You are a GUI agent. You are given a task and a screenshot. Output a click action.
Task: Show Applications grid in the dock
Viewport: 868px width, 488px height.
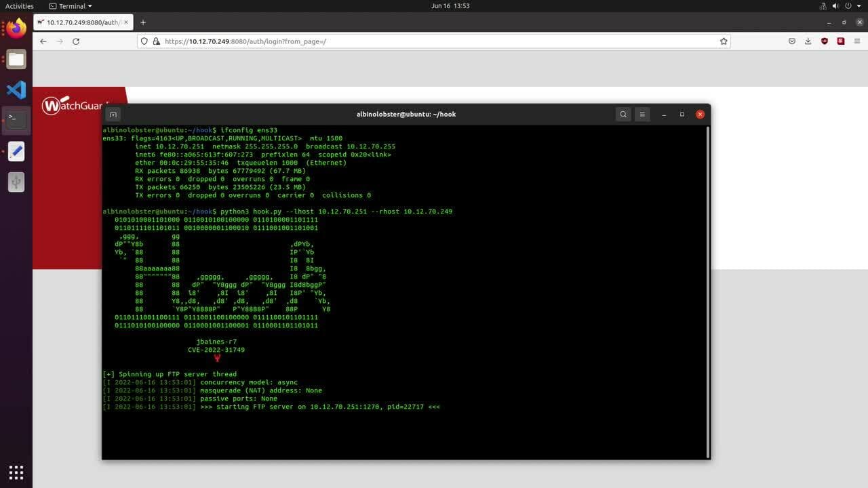16,472
